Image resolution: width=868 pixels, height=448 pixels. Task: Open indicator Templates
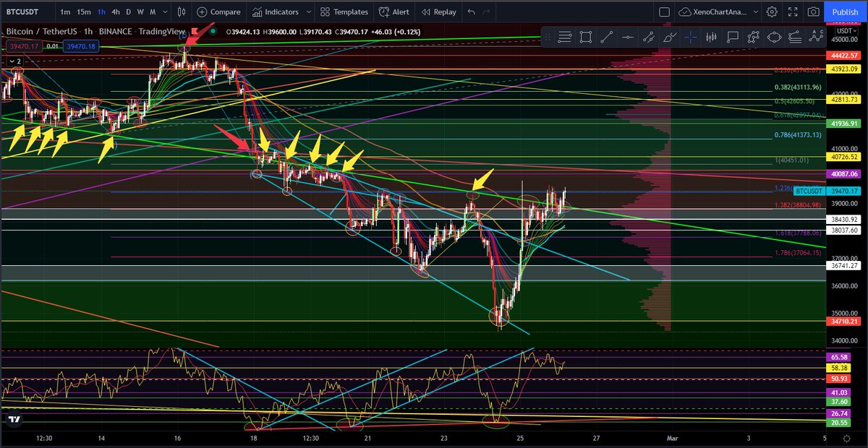344,12
